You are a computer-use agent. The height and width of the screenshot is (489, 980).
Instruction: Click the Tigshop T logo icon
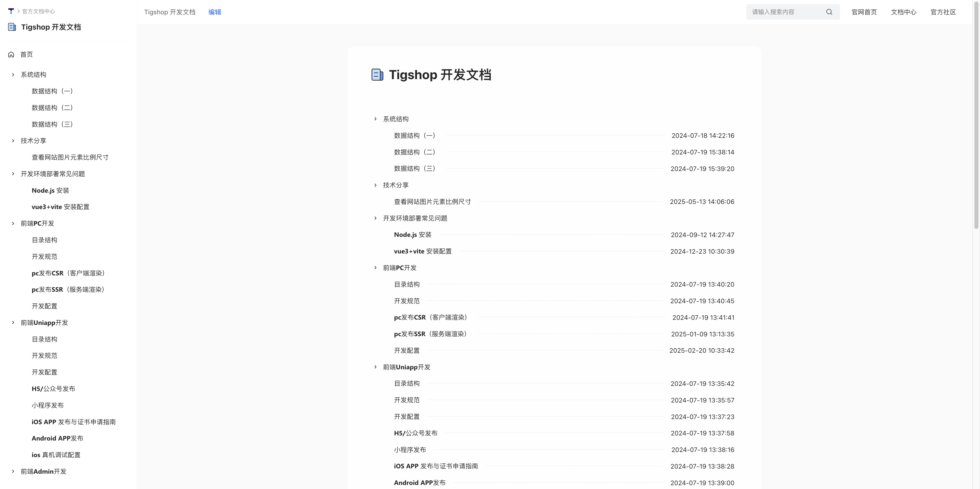[11, 11]
